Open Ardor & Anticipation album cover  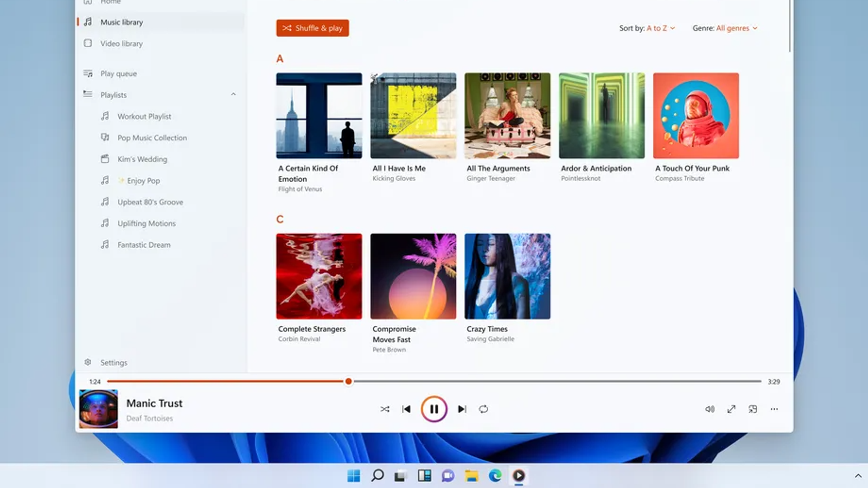tap(602, 115)
